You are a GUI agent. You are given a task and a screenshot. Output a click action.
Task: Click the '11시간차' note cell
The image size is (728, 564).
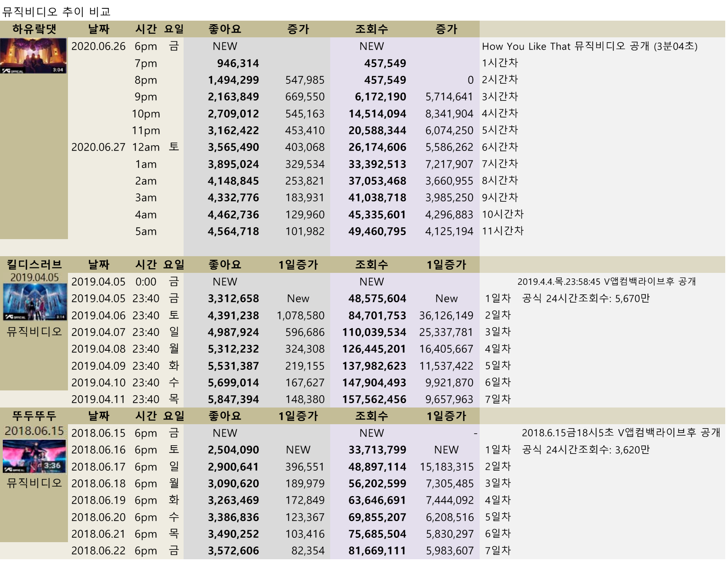click(503, 231)
